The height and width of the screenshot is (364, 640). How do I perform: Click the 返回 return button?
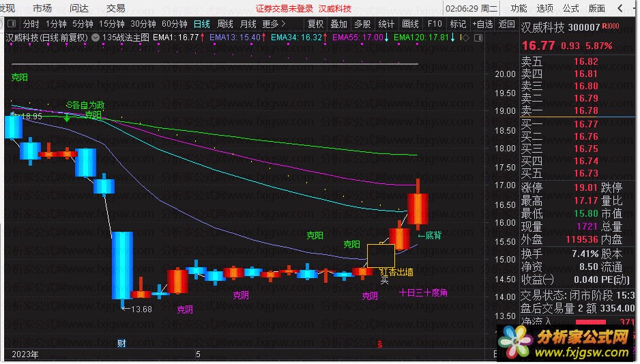(506, 24)
